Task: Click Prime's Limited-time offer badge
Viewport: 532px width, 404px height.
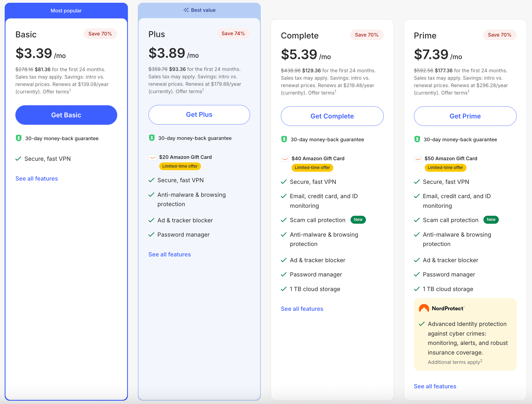Action: (x=445, y=168)
